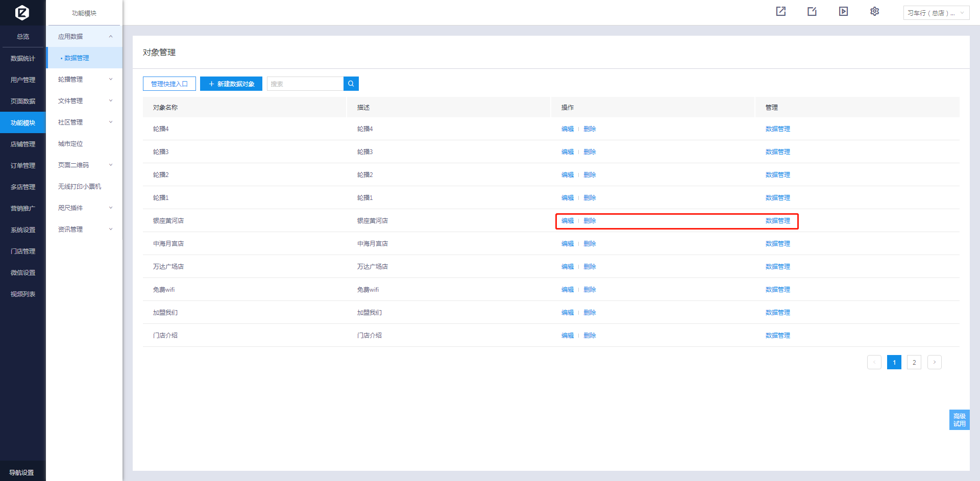Click the edit note icon in top bar
The height and width of the screenshot is (481, 980).
pyautogui.click(x=812, y=12)
